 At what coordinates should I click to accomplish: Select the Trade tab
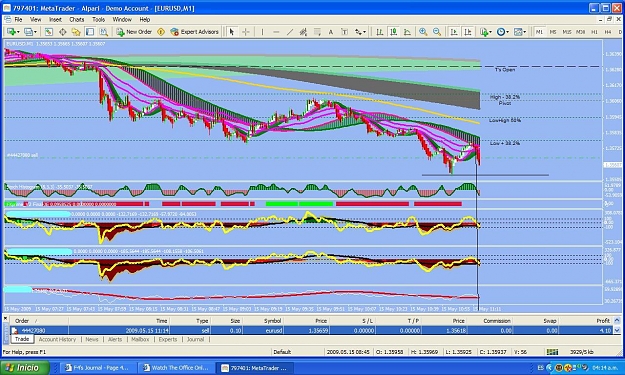click(x=22, y=339)
